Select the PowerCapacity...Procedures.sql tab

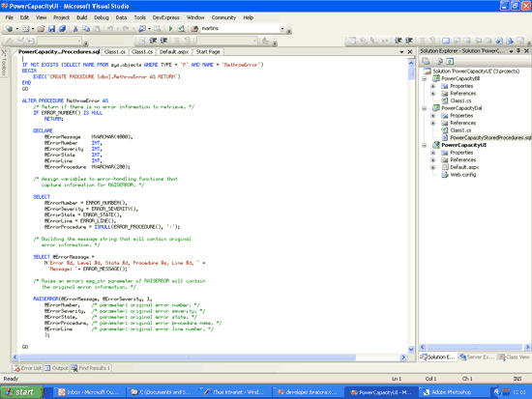point(59,52)
